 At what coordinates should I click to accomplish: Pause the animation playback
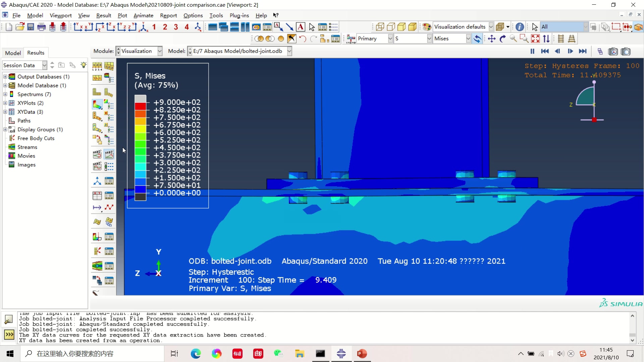(x=532, y=51)
